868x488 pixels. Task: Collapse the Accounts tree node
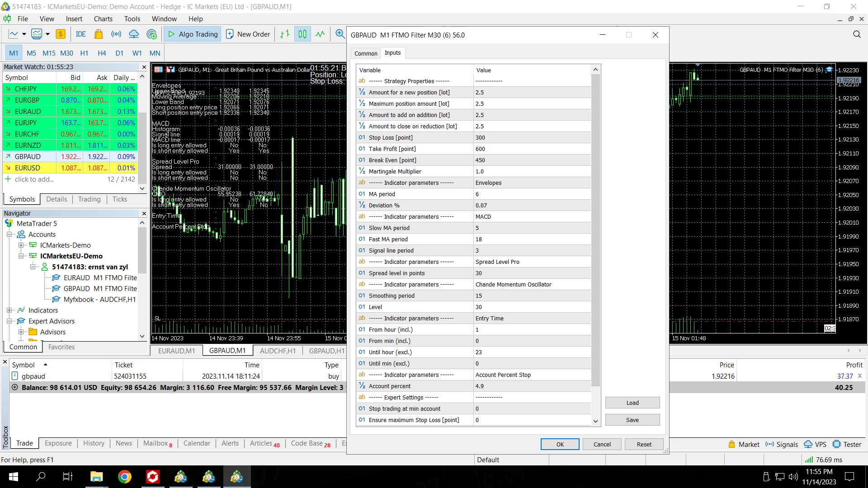pyautogui.click(x=9, y=234)
